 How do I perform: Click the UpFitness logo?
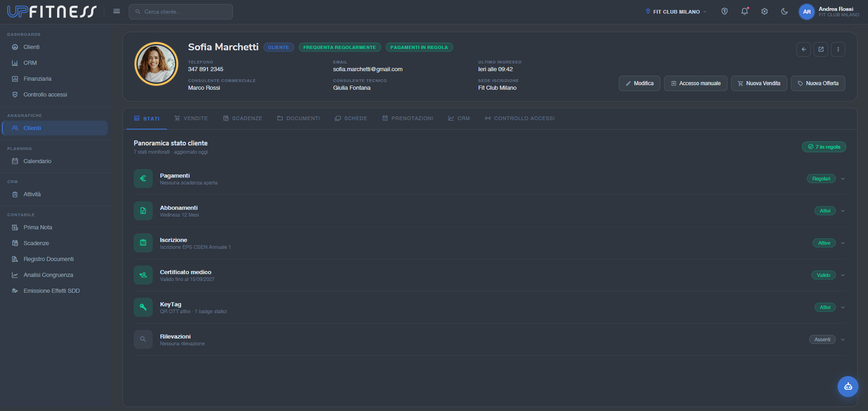[52, 11]
